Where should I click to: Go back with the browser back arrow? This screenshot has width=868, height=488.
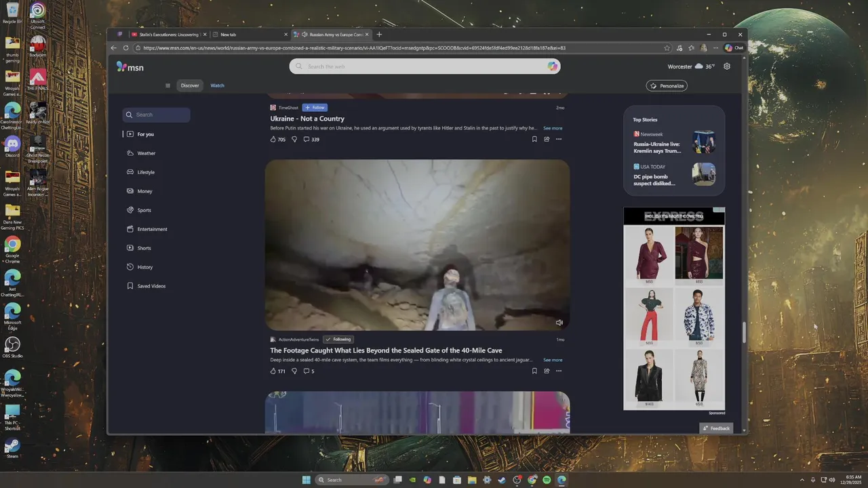pyautogui.click(x=114, y=48)
